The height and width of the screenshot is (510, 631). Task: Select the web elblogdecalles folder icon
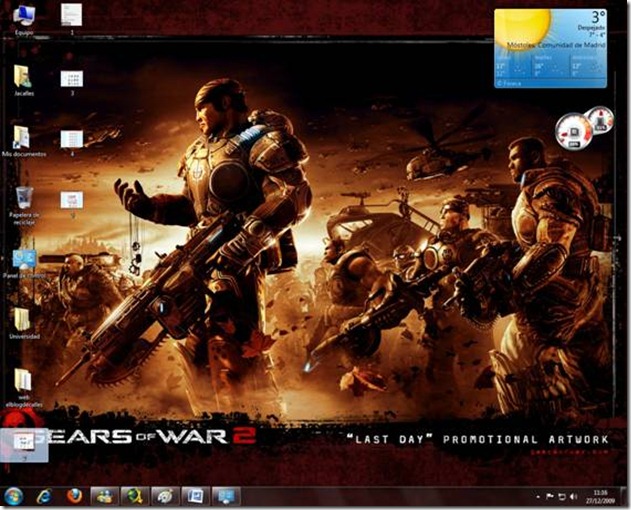pyautogui.click(x=24, y=388)
